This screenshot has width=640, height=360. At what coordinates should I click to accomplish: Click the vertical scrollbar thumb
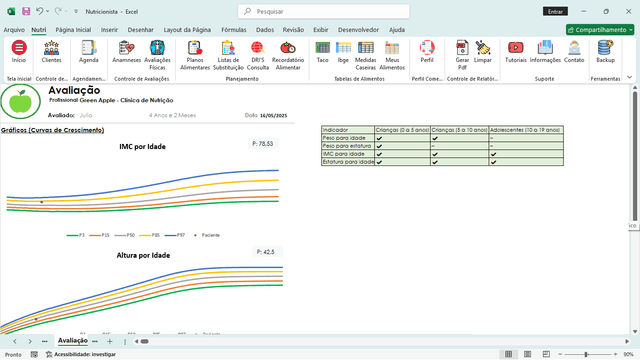click(635, 157)
